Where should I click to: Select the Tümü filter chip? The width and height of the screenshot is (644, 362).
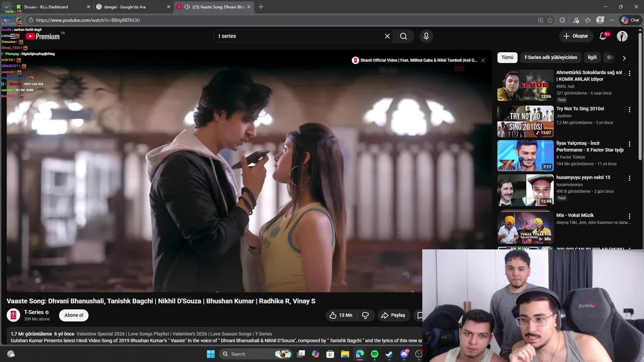click(507, 57)
